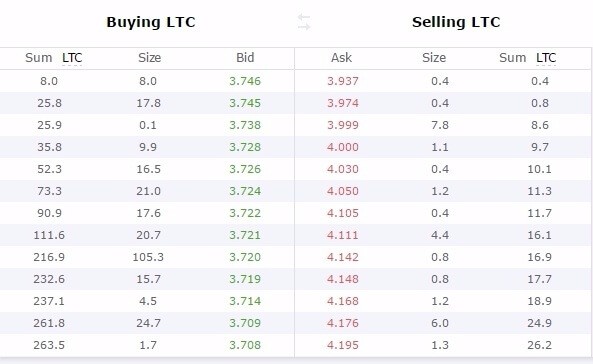Select the bid size 105.3
The width and height of the screenshot is (593, 364).
click(x=148, y=257)
